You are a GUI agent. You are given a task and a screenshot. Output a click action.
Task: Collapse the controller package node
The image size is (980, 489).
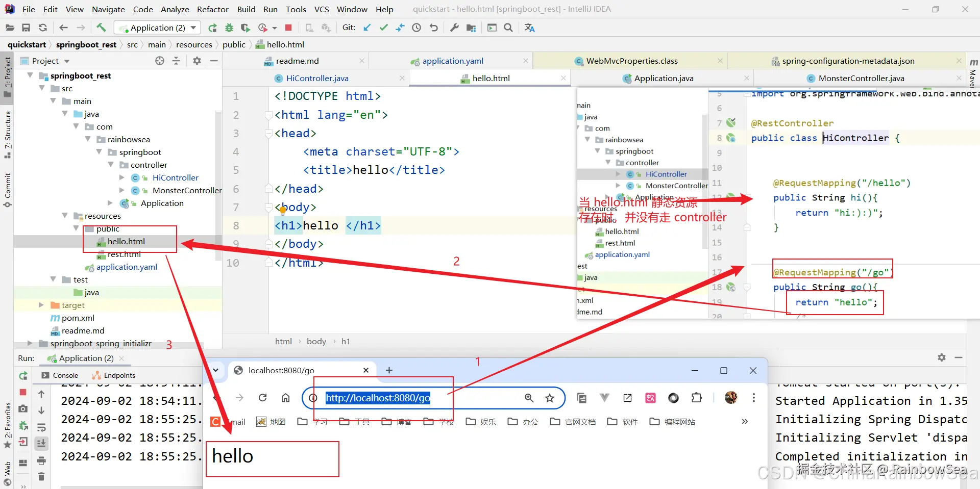(x=111, y=165)
